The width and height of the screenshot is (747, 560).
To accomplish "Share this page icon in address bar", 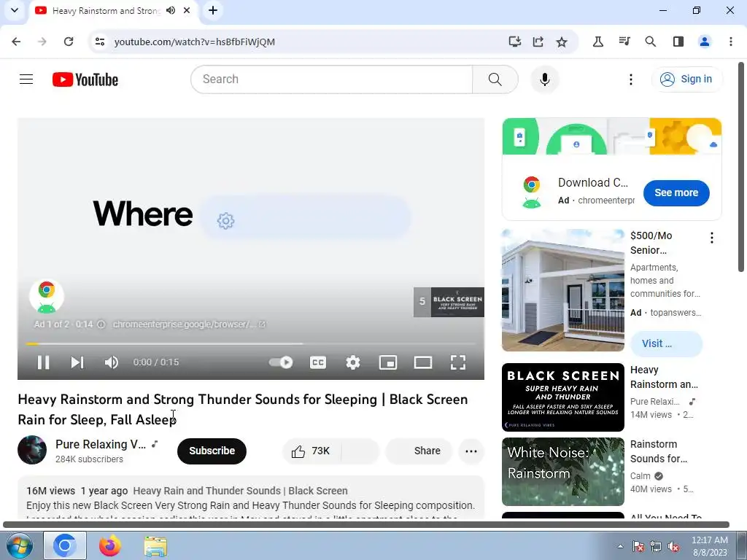I will pos(538,42).
